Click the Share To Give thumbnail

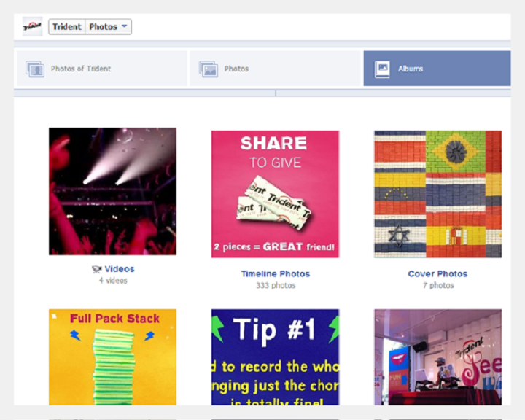(x=275, y=194)
